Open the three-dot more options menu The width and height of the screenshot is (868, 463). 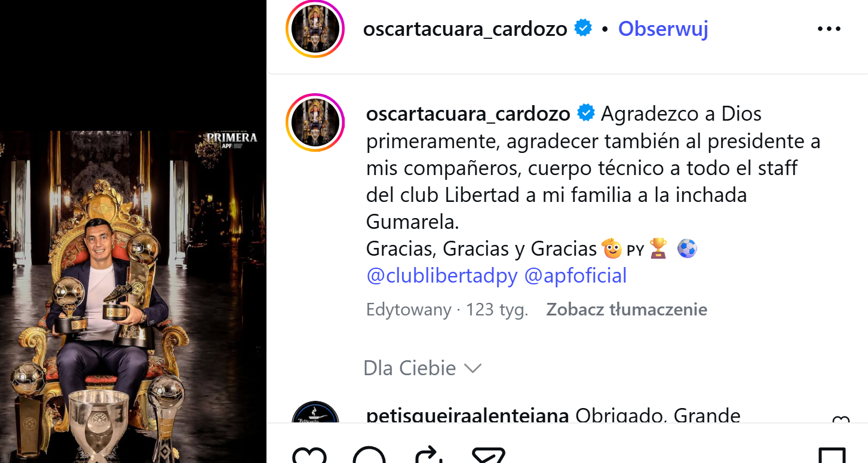click(829, 29)
